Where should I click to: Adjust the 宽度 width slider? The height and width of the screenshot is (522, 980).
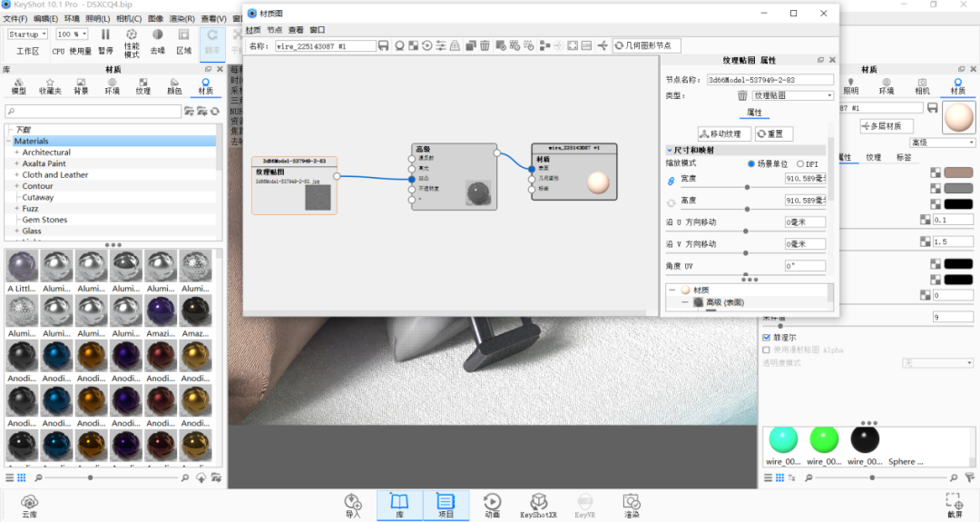[x=747, y=187]
